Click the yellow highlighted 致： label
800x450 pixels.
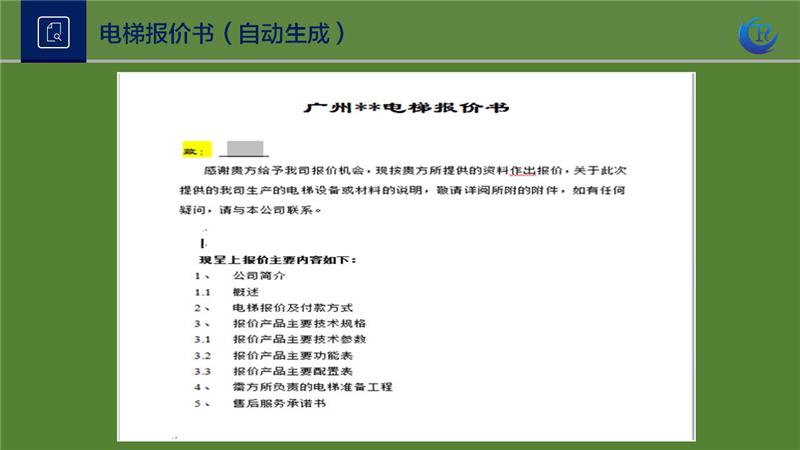coord(193,150)
